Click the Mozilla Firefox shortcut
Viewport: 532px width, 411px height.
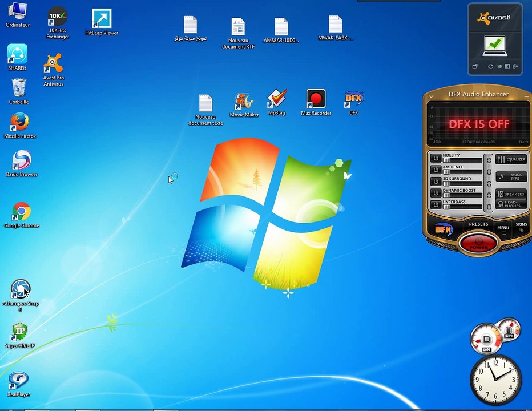(19, 126)
